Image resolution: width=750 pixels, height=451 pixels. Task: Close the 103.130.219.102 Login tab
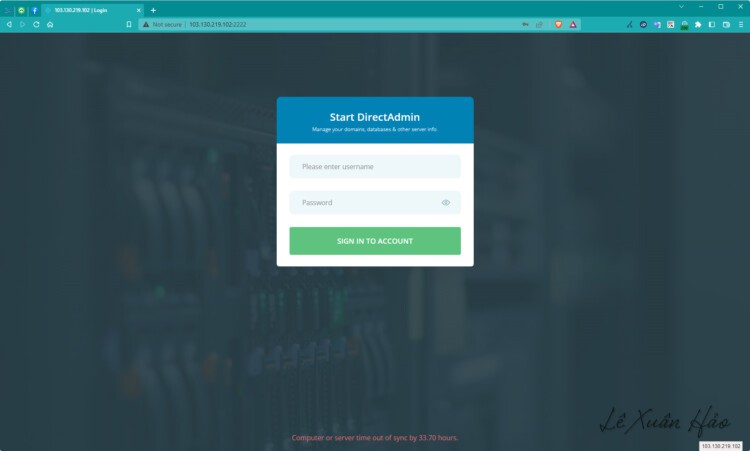pyautogui.click(x=139, y=10)
